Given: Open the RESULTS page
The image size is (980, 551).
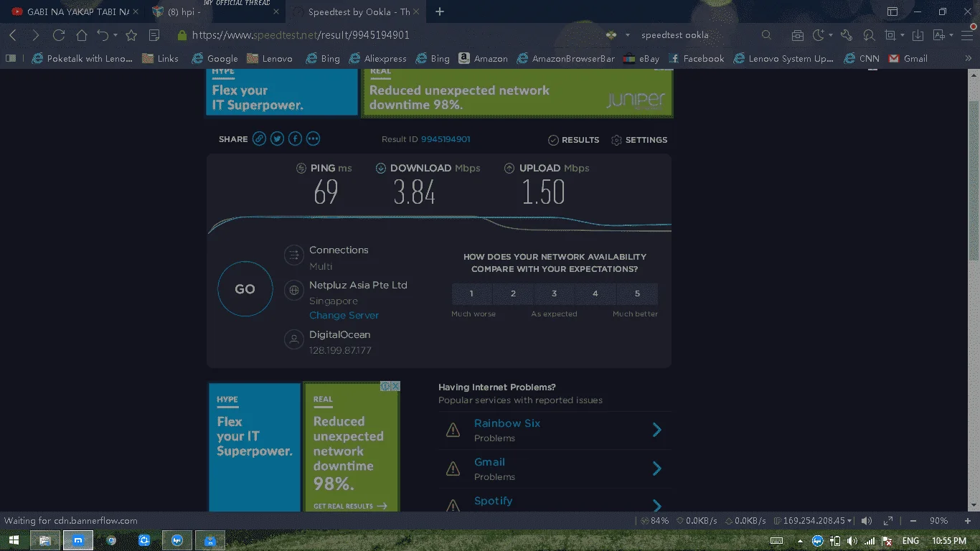Looking at the screenshot, I should pyautogui.click(x=573, y=140).
